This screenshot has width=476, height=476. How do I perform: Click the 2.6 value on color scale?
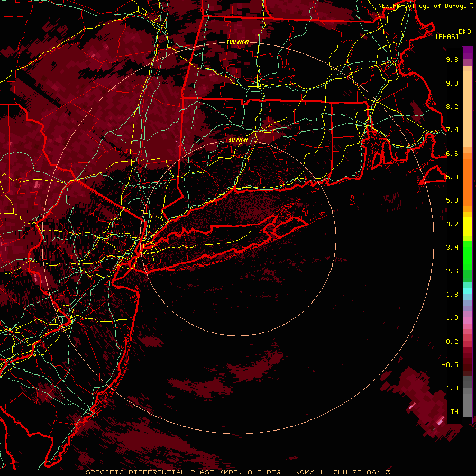[452, 271]
